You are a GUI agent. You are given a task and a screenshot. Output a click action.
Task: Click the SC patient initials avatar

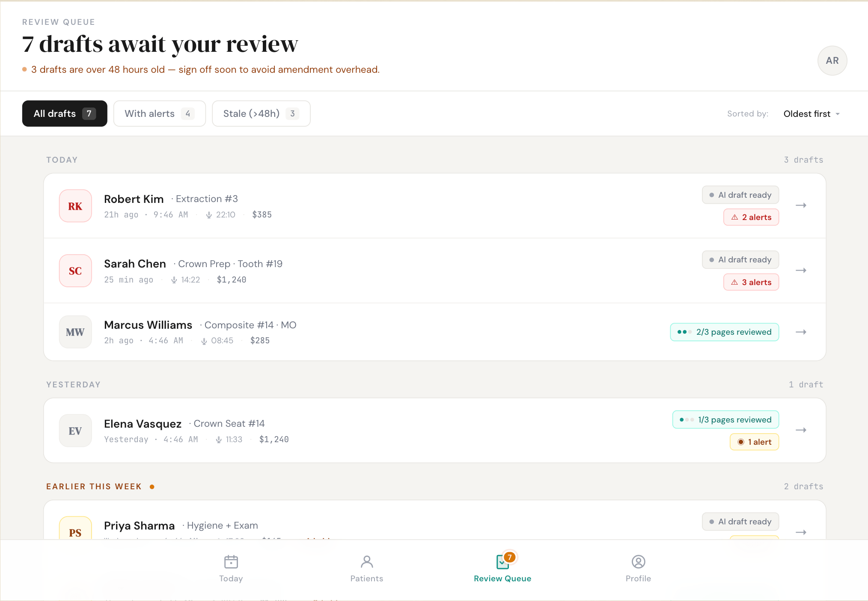tap(75, 271)
